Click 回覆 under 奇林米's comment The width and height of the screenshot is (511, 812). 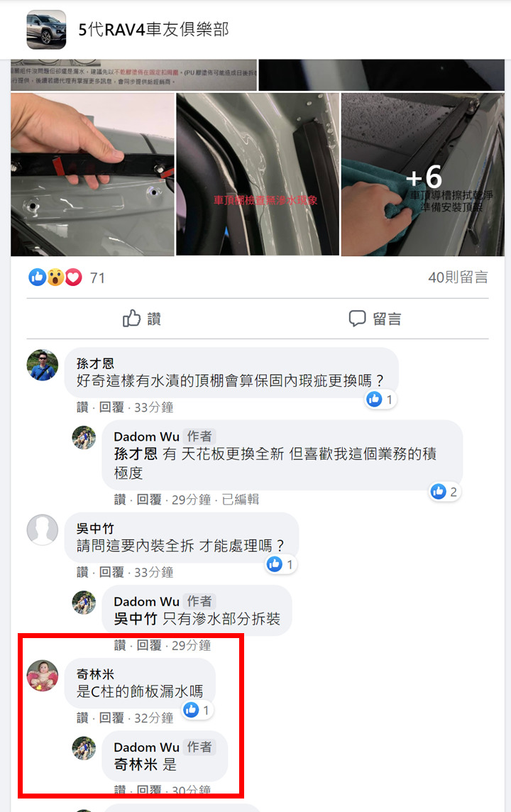pyautogui.click(x=111, y=718)
